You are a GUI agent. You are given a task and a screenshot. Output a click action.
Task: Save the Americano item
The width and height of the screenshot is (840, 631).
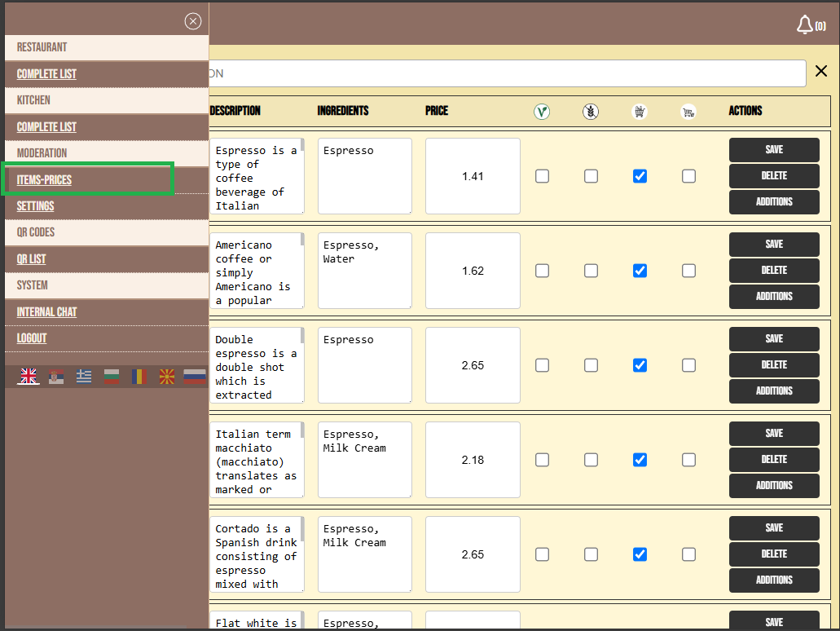point(774,245)
